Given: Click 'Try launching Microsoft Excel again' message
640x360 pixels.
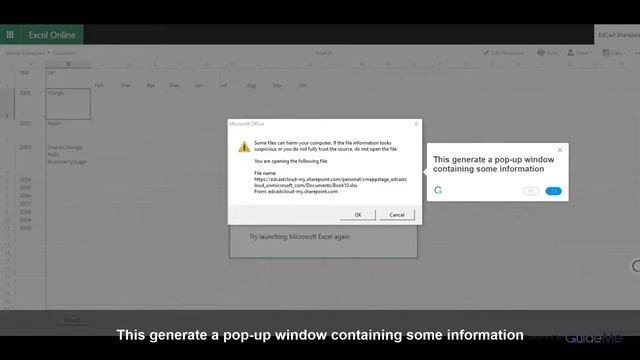Looking at the screenshot, I should coord(300,237).
